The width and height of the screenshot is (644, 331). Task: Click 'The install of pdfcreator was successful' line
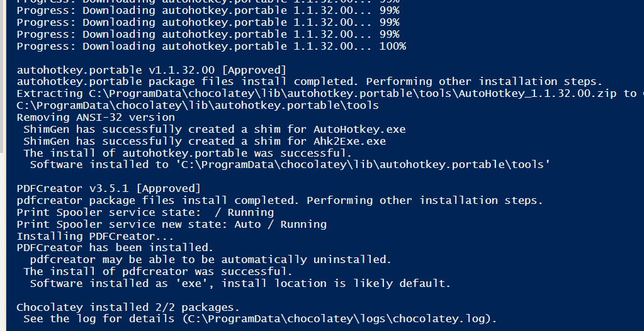158,271
